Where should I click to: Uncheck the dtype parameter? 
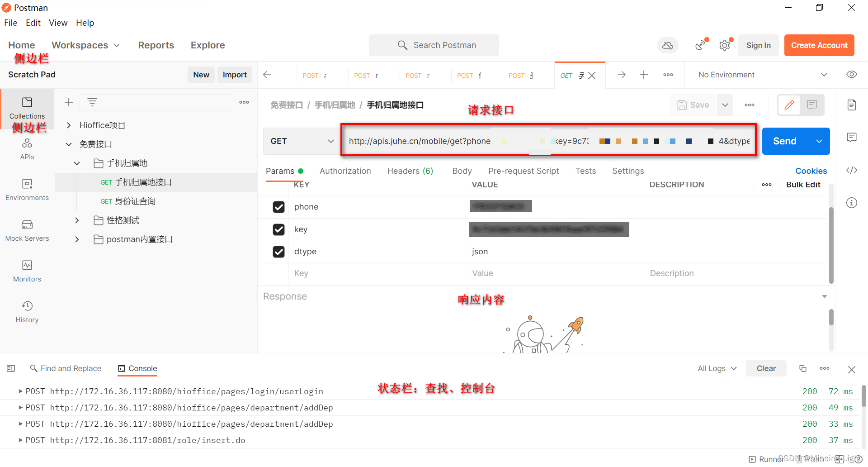click(x=278, y=252)
